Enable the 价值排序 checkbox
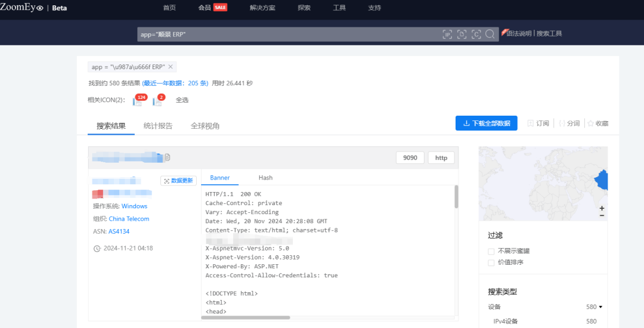This screenshot has height=328, width=644. 491,262
